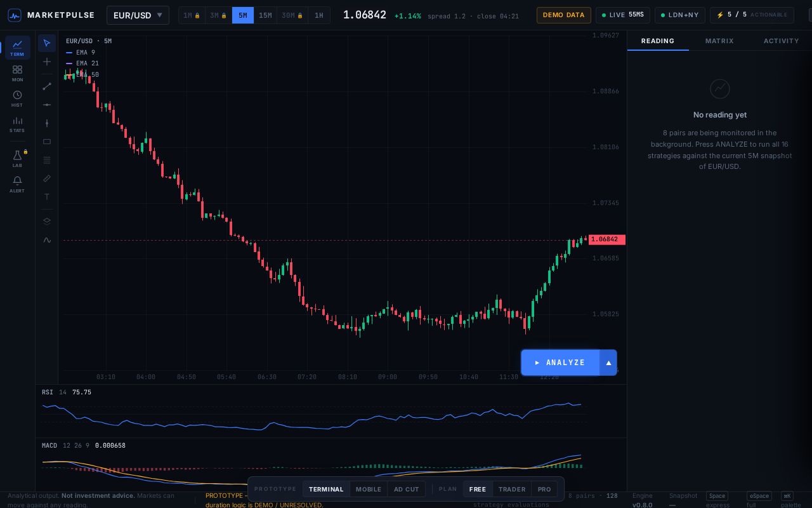
Task: Click the +1.14% change value
Action: [x=407, y=16]
